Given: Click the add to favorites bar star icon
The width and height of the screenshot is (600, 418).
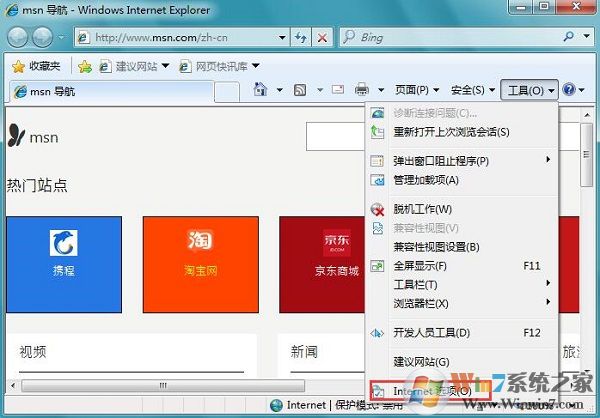Looking at the screenshot, I should (85, 67).
